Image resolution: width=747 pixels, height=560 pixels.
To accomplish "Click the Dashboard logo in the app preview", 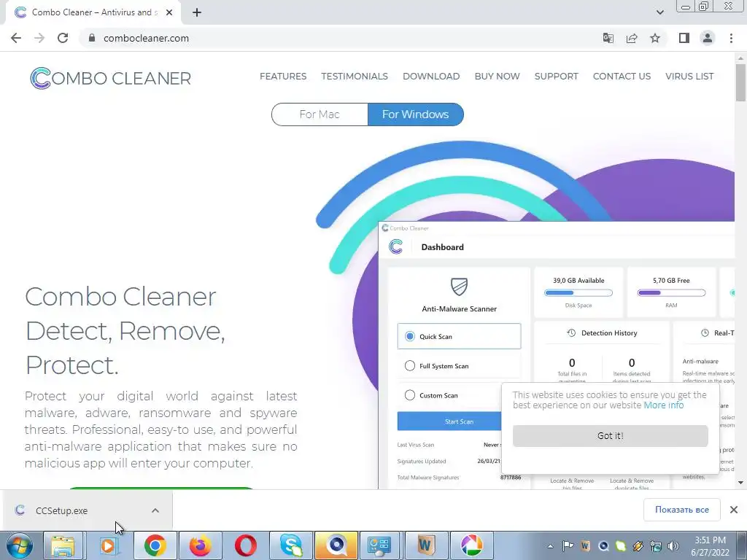I will coord(396,246).
